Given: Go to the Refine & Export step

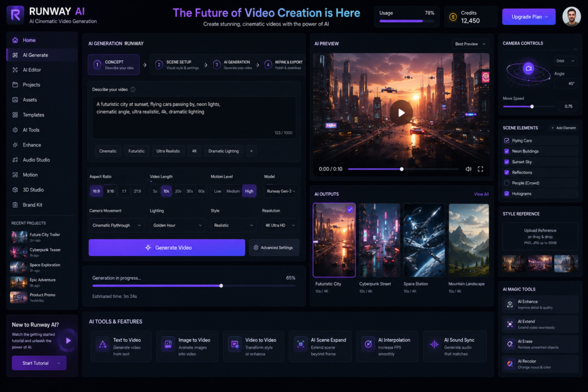Looking at the screenshot, I should click(x=284, y=65).
